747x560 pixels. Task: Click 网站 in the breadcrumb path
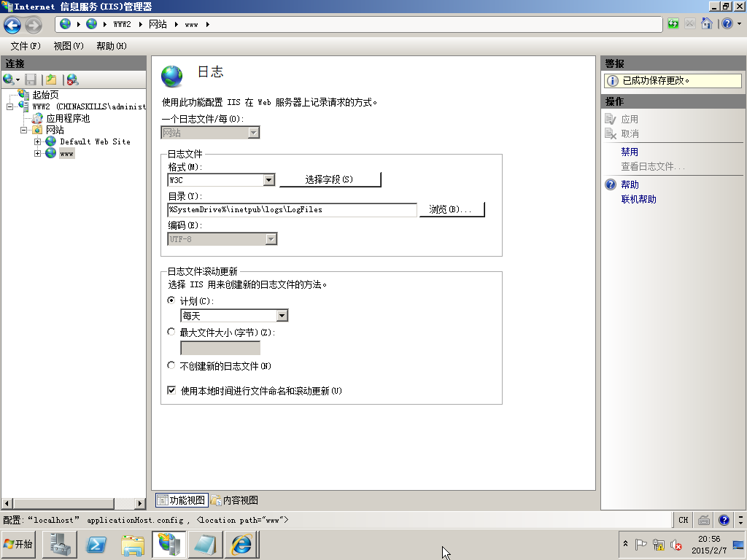pos(158,24)
